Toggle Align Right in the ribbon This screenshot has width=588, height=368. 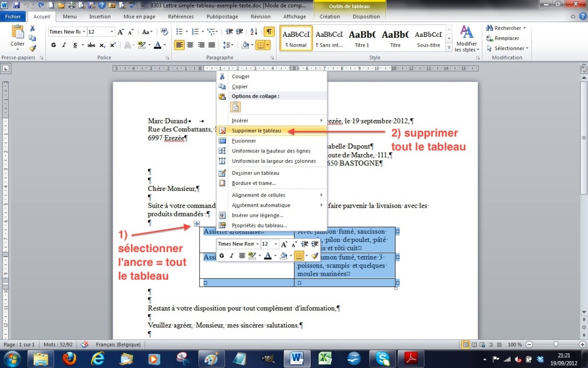201,45
